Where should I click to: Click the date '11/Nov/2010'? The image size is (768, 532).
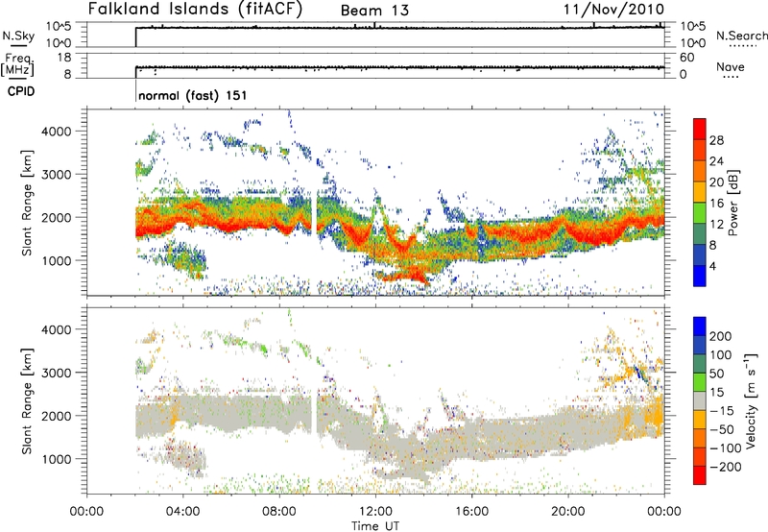coord(614,9)
